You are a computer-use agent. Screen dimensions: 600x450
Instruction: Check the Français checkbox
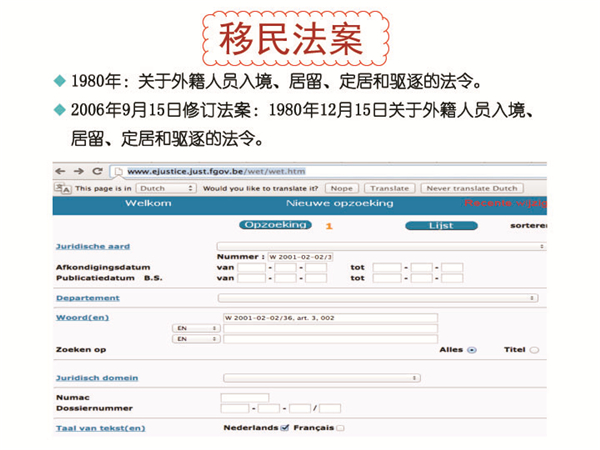(x=341, y=428)
